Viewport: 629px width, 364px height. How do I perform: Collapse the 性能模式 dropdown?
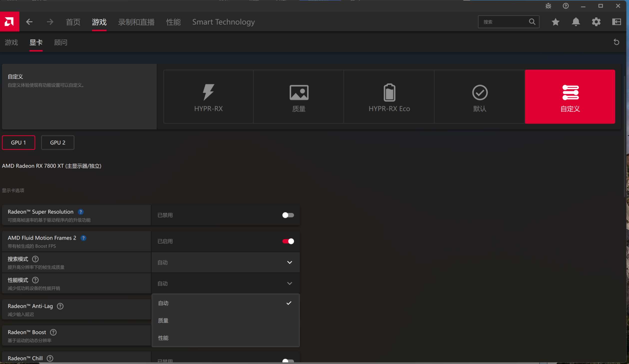pos(226,283)
